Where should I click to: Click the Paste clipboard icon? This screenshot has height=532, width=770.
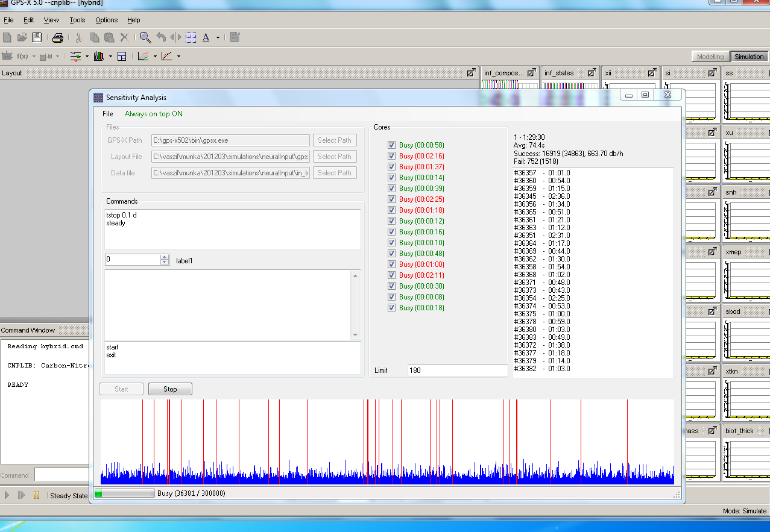[x=109, y=37]
